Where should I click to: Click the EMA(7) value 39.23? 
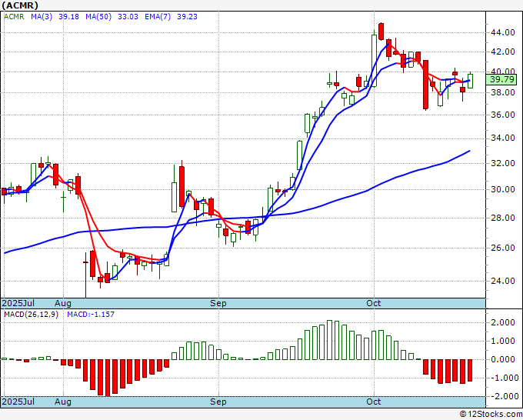187,17
